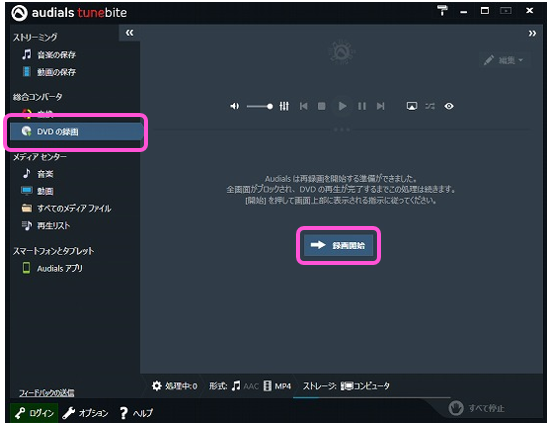Choose ストレージ: コンピュータ storage location

(x=346, y=386)
